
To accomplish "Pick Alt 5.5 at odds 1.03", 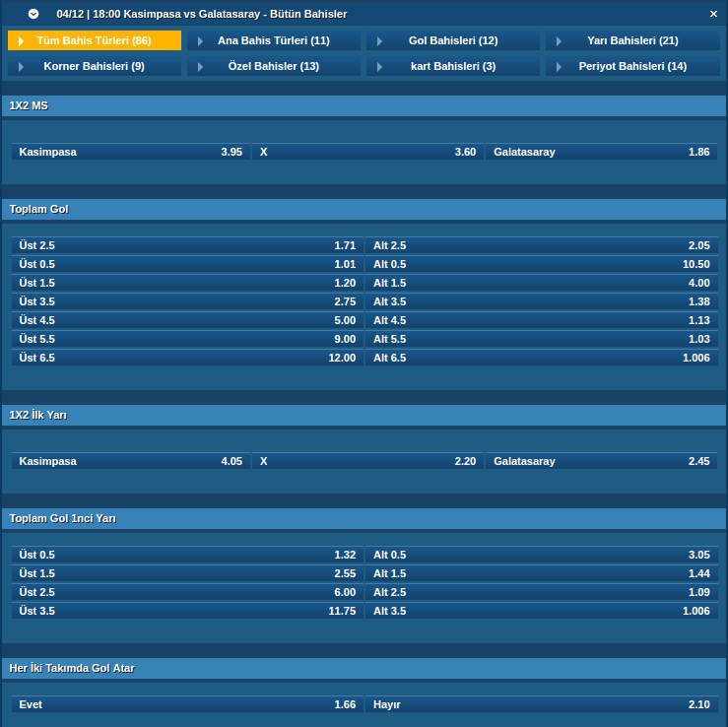I will [x=542, y=339].
